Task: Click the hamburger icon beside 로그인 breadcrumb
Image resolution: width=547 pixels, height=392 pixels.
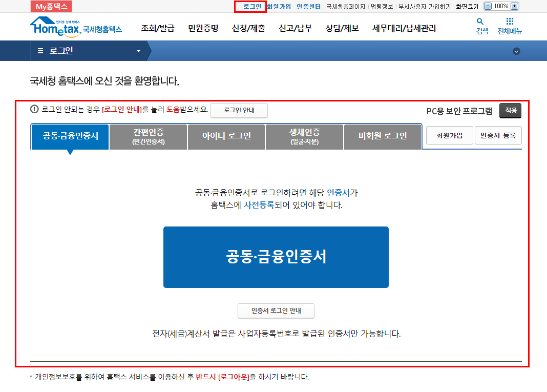Action: [39, 51]
